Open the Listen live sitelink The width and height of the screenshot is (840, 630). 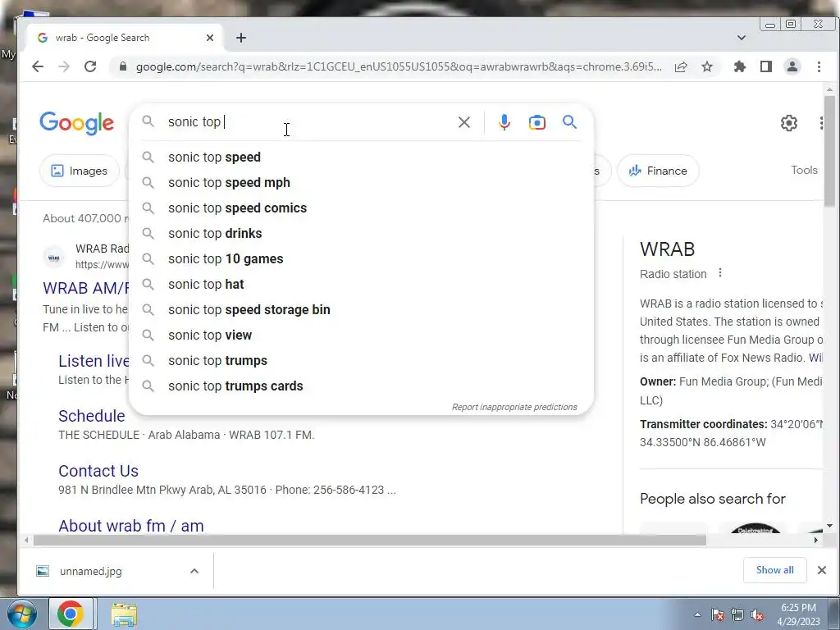point(94,361)
